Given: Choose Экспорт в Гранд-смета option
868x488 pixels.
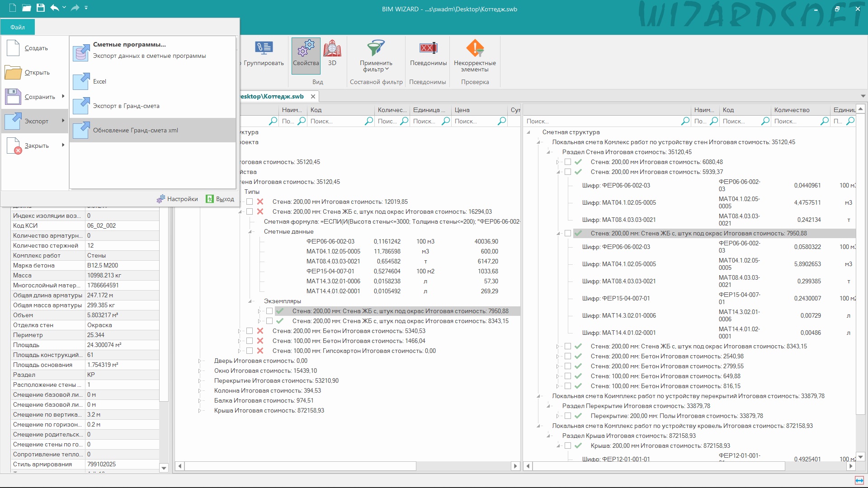Looking at the screenshot, I should click(x=153, y=106).
